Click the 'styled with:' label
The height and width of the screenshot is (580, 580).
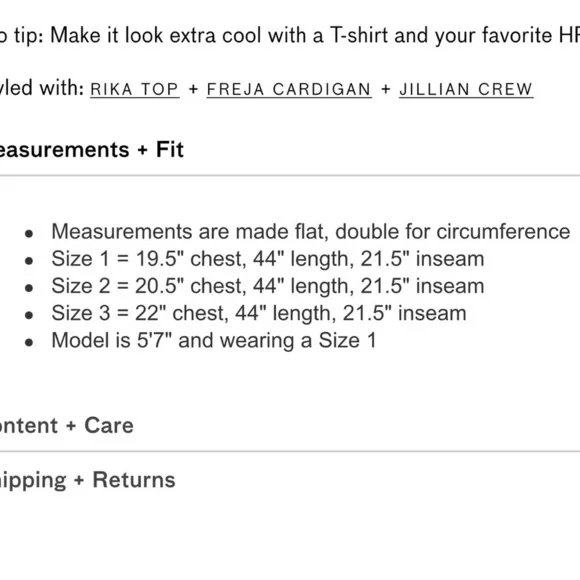[42, 88]
